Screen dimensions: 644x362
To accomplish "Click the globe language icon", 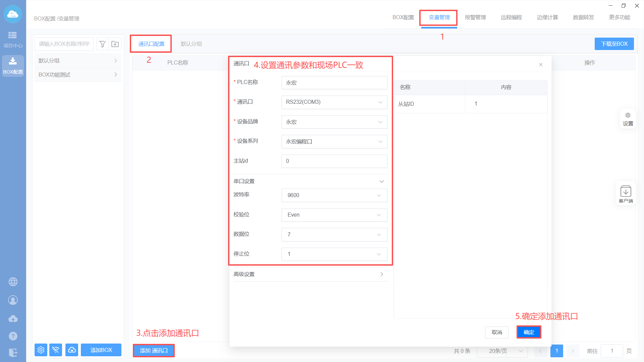I will point(13,282).
